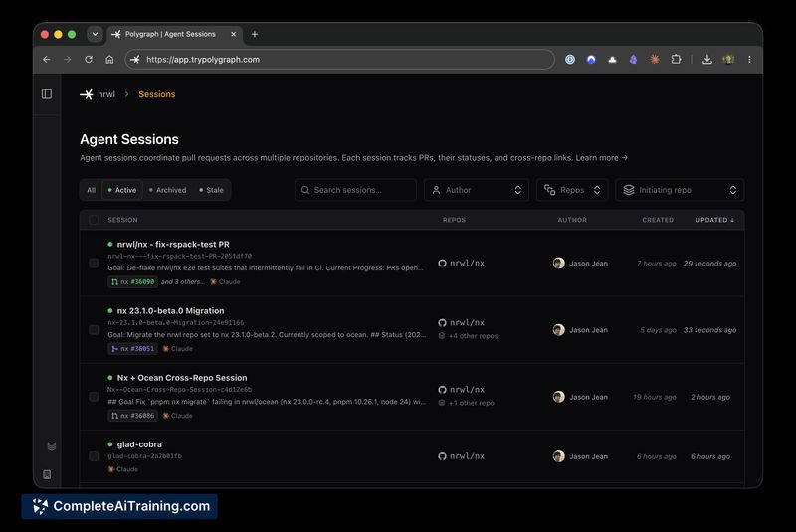Click the Sessions breadcrumb

[157, 94]
